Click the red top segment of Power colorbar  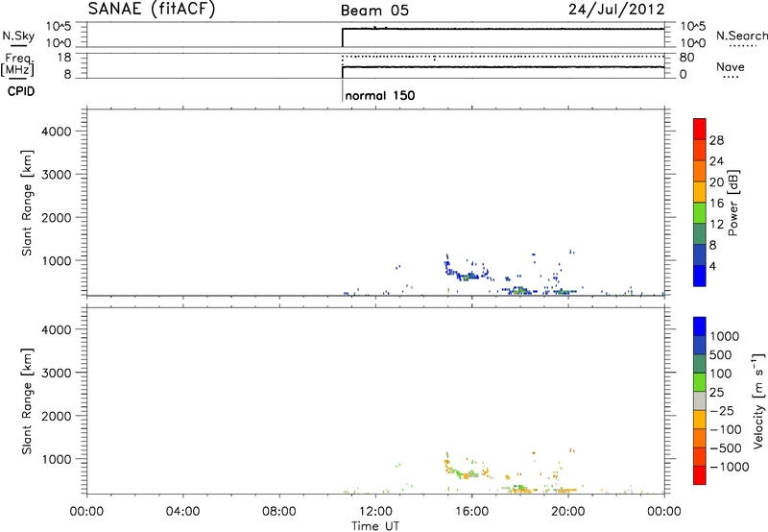(700, 129)
